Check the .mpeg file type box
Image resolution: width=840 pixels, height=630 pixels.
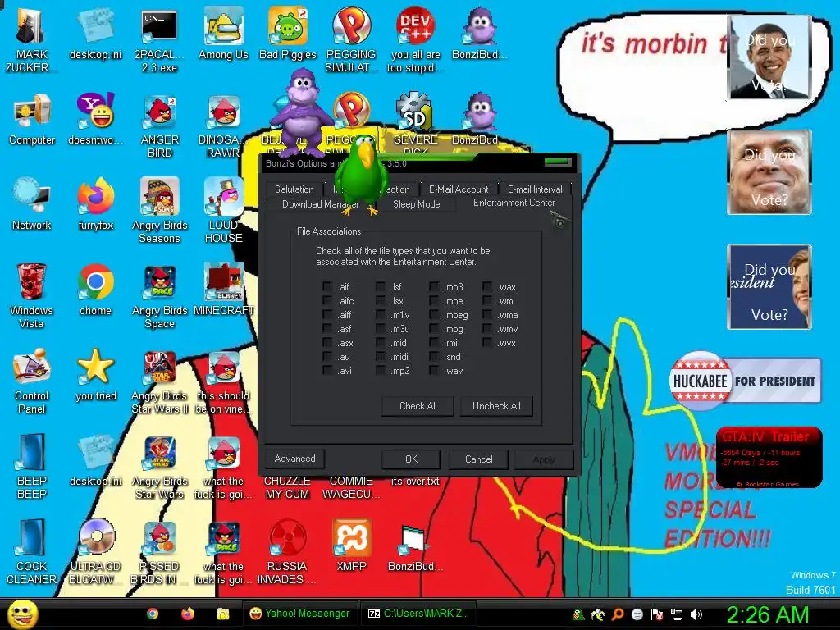coord(434,314)
